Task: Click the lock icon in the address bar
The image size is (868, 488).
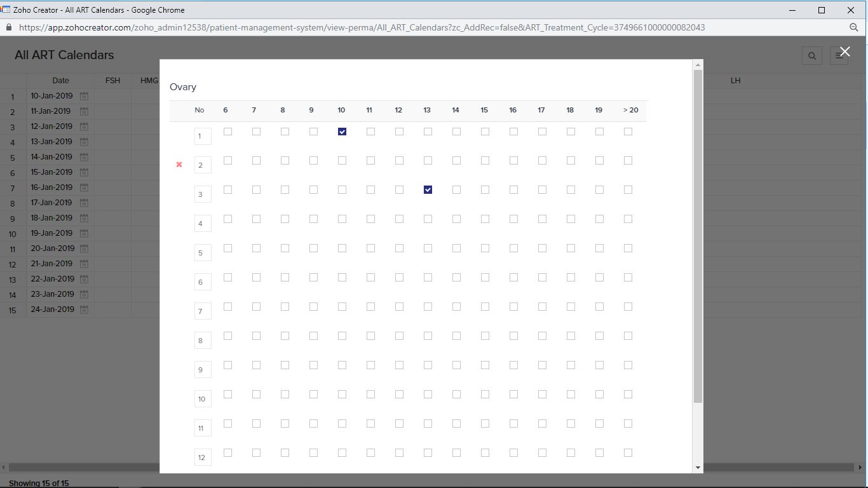Action: click(8, 27)
